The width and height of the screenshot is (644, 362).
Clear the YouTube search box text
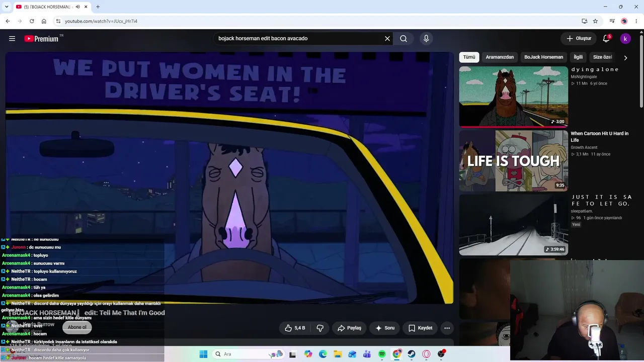click(387, 39)
